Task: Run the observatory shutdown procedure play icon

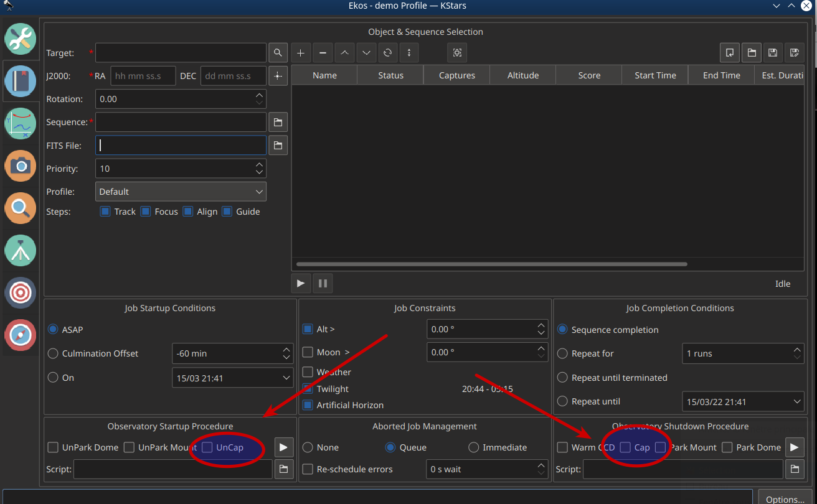Action: coord(794,447)
